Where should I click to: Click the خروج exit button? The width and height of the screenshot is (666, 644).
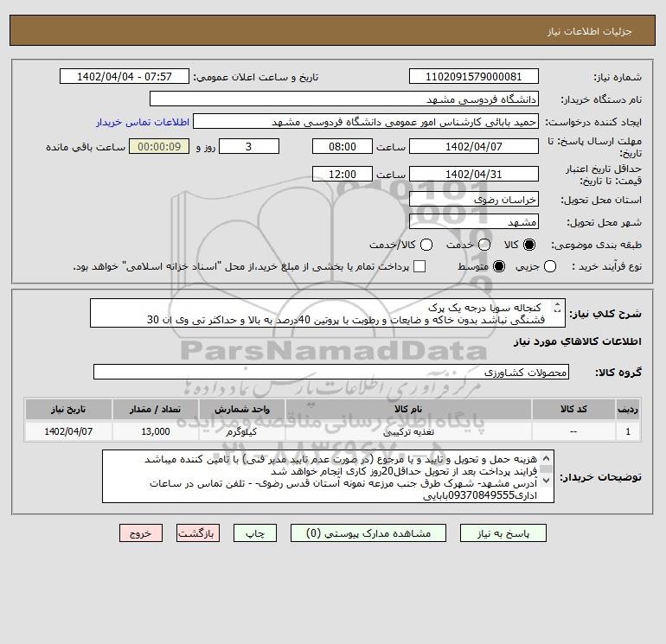coord(141,533)
